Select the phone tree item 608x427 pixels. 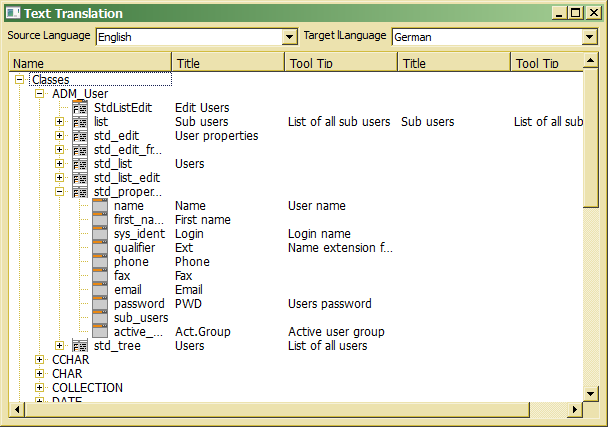pos(131,262)
